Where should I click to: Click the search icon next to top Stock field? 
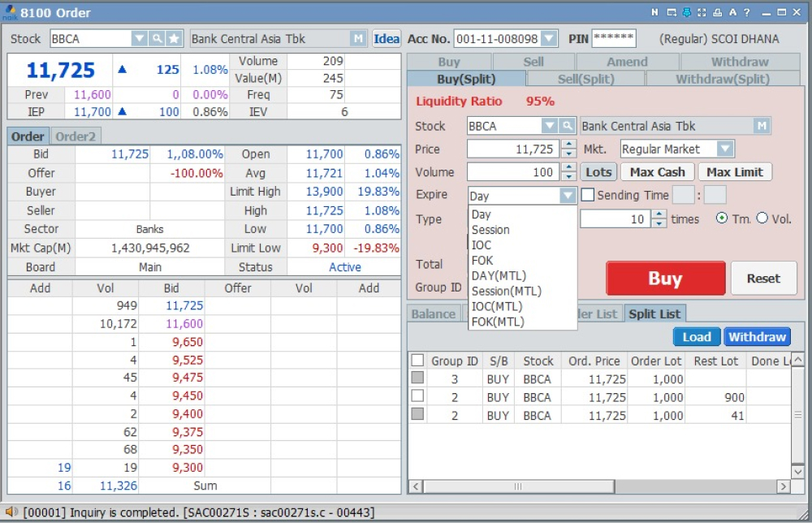[157, 39]
